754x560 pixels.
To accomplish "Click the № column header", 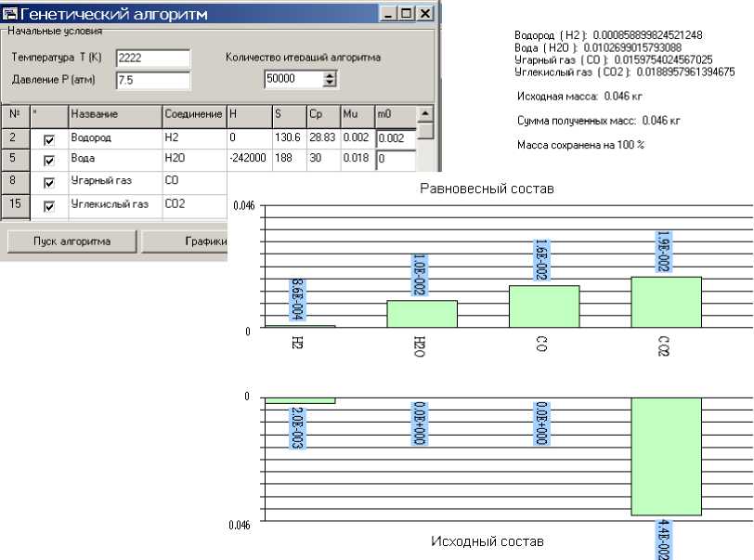I will (16, 116).
